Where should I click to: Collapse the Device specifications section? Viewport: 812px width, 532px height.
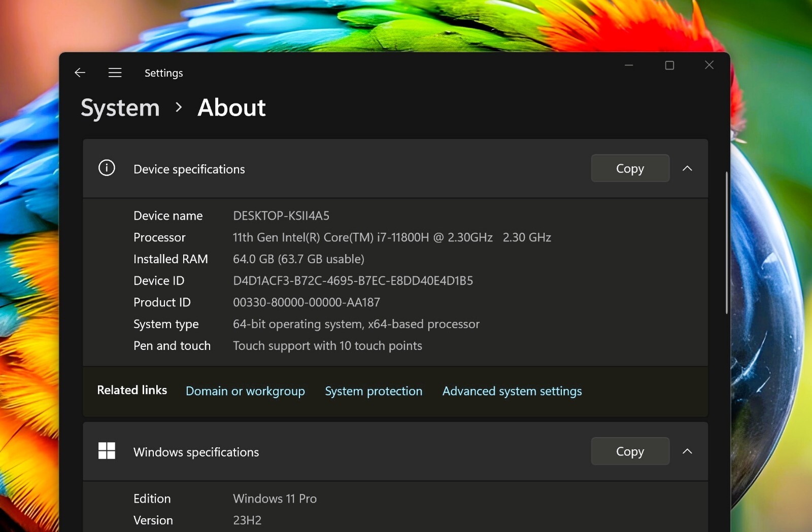687,168
